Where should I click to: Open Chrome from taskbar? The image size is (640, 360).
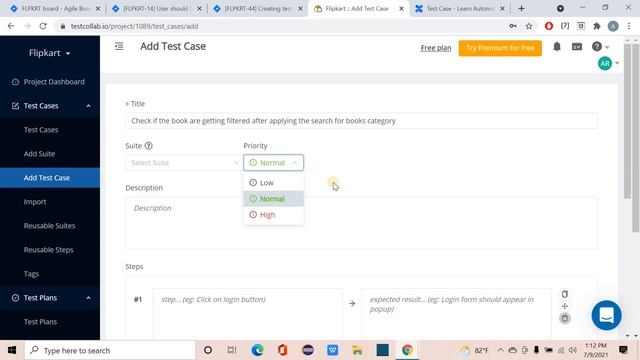(407, 350)
